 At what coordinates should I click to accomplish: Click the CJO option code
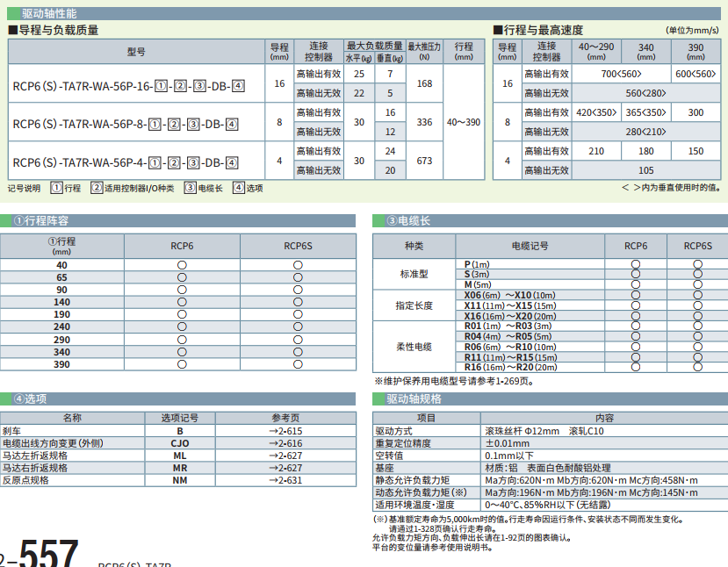tap(180, 443)
